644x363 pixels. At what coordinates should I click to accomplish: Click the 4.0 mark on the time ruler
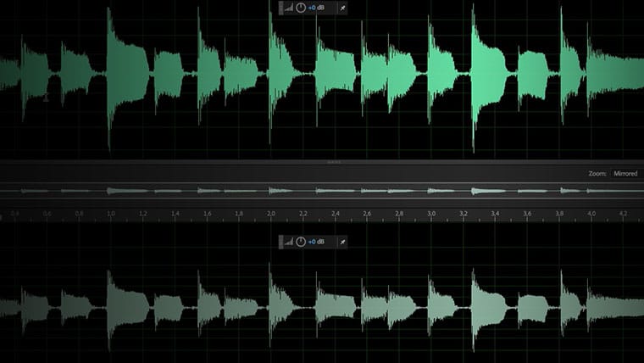pos(591,214)
